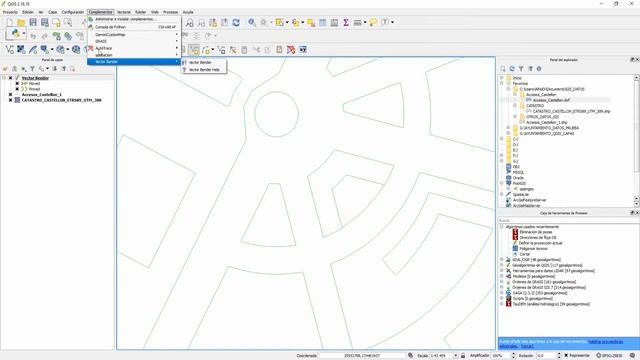Click the red AutoTrace toolbar icon
The image size is (640, 360).
coord(291,50)
